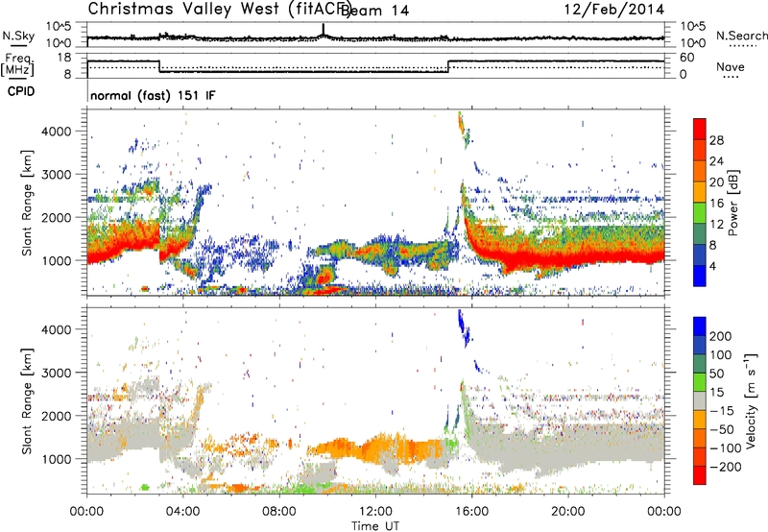The height and width of the screenshot is (532, 768).
Task: Click the '2000' tick of the power panel
Action: click(57, 217)
